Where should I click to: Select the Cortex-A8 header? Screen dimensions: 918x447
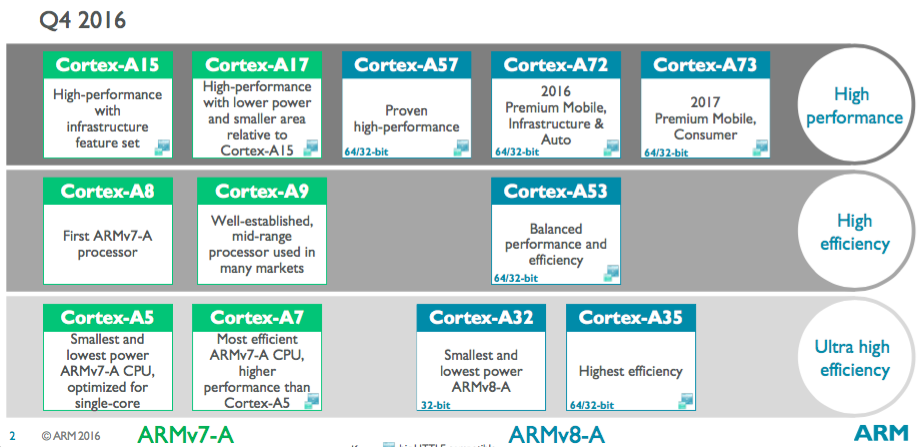(108, 191)
